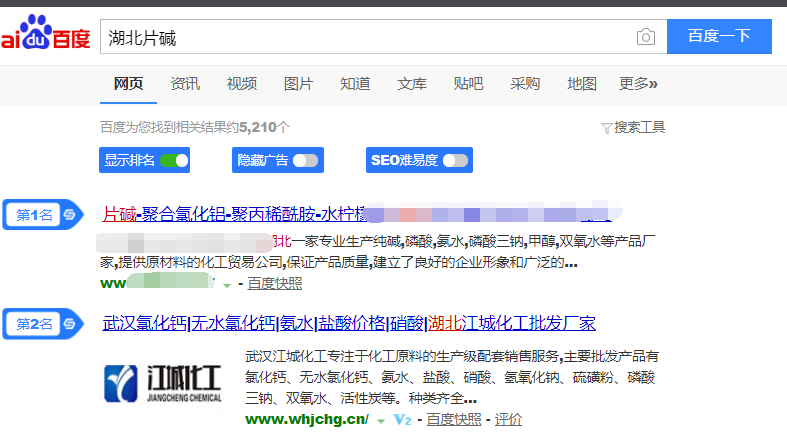Click the 百度一下 search button

[719, 36]
